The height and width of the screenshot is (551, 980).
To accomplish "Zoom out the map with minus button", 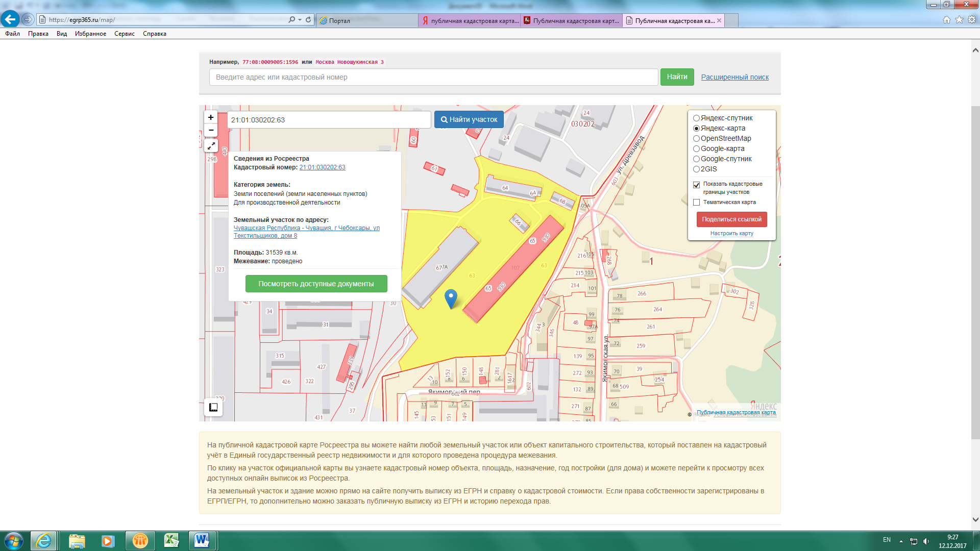I will (x=211, y=131).
